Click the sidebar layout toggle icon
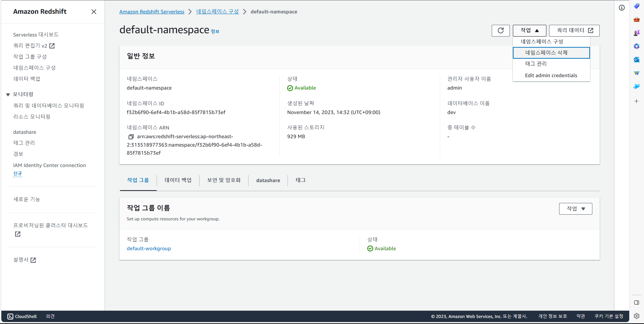Screen dimensions: 644x324 click(636, 303)
